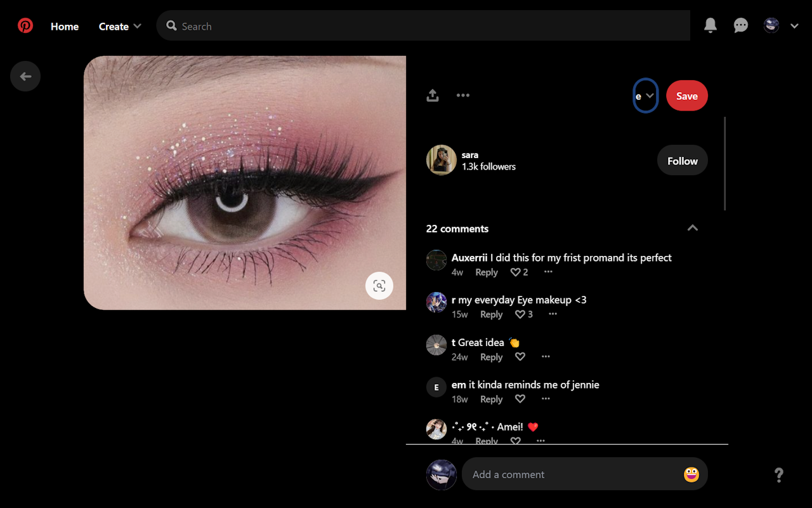Expand the Create menu
Viewport: 812px width, 508px height.
point(120,26)
